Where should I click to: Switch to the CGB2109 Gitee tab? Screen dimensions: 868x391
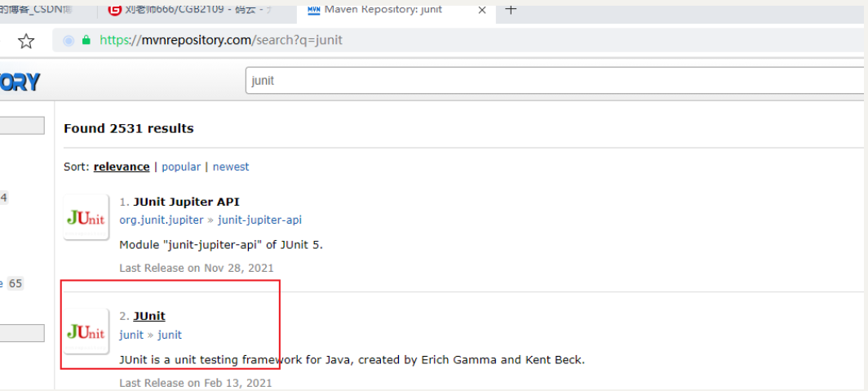pos(197,10)
